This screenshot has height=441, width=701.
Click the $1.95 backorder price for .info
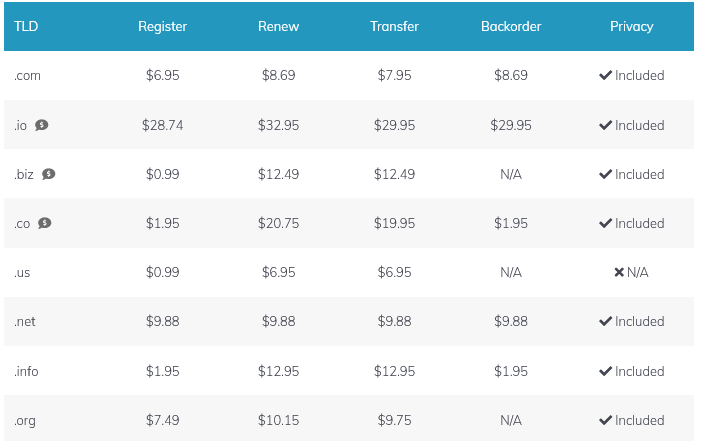(511, 371)
